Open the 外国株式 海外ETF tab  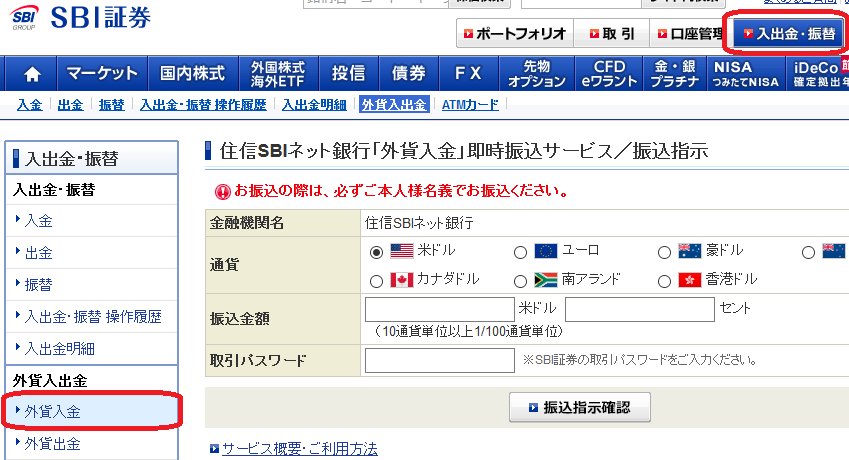coord(278,73)
